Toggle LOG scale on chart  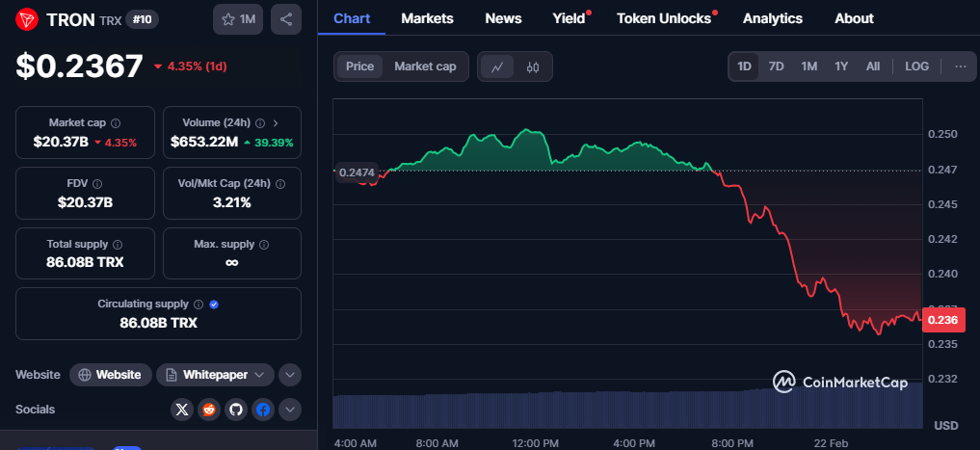(916, 66)
